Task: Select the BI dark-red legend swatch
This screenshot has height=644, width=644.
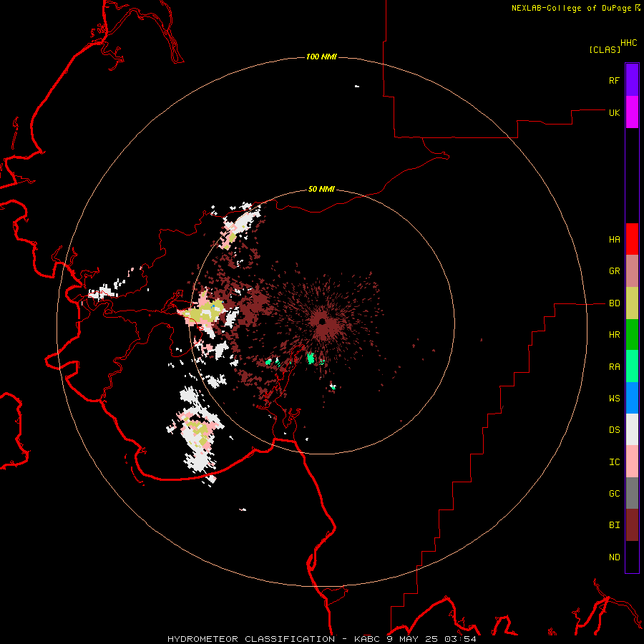Action: pos(632,525)
